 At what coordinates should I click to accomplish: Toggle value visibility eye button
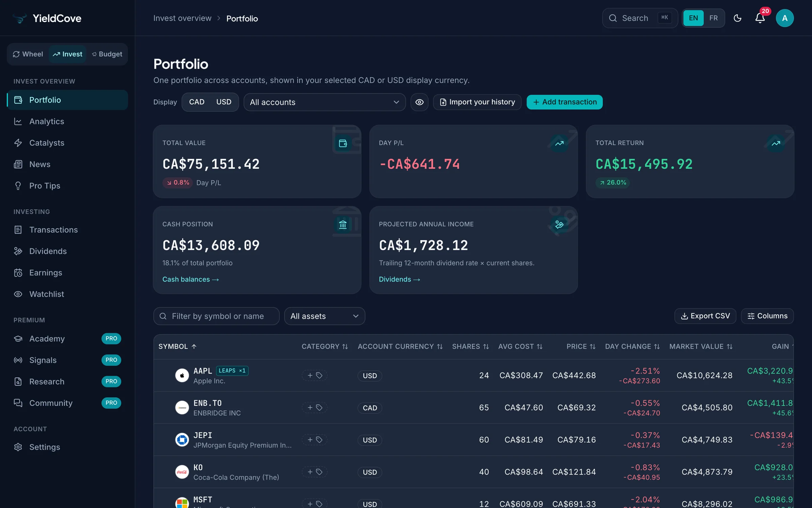pos(420,102)
